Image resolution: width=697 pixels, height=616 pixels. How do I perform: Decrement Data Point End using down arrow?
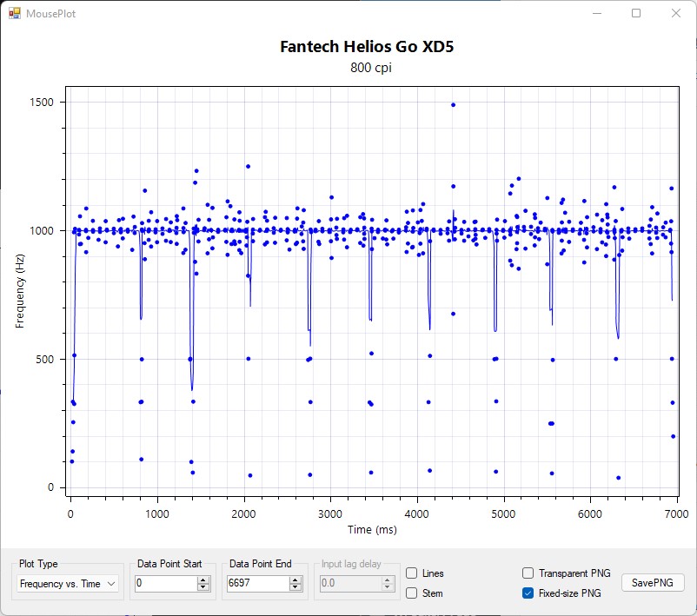coord(296,588)
